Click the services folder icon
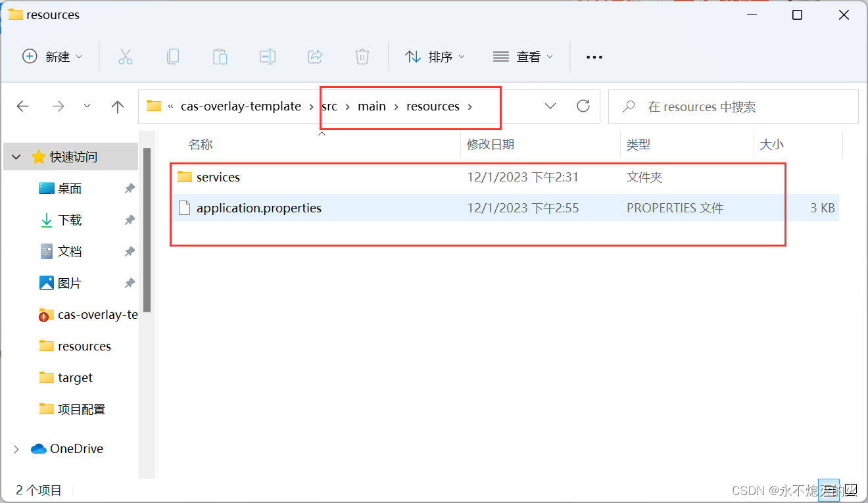Viewport: 868px width, 503px height. 185,177
